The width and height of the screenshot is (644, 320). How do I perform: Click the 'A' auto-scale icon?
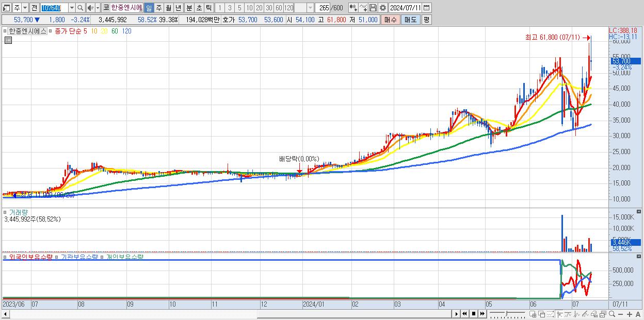point(638,314)
